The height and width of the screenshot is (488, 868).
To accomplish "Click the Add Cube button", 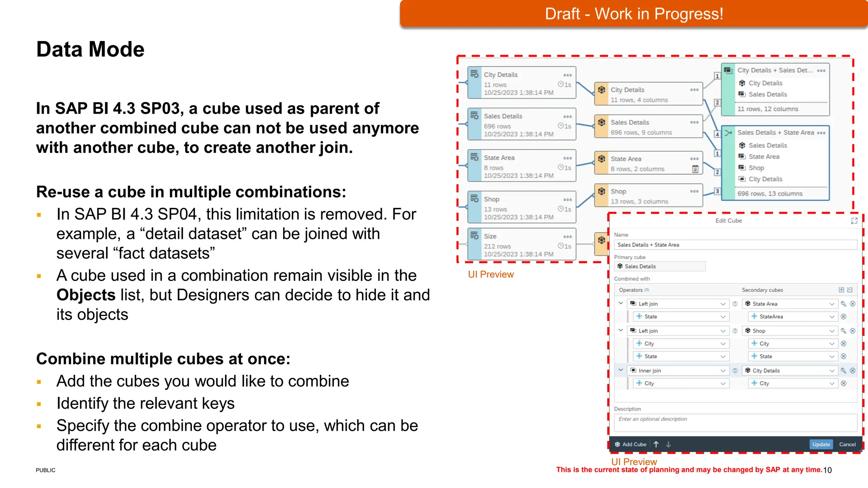I will 631,444.
